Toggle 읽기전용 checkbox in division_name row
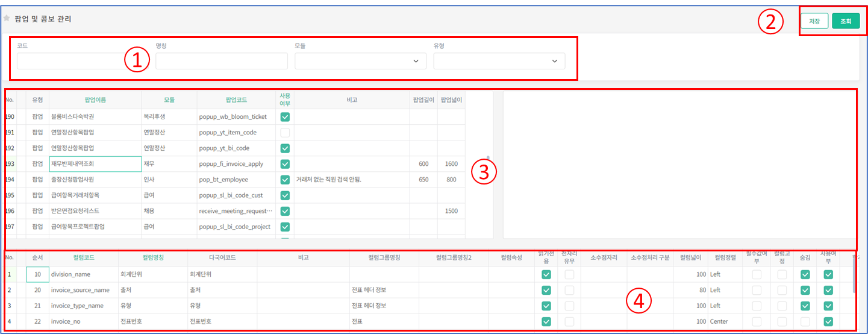Image resolution: width=868 pixels, height=334 pixels. tap(546, 274)
